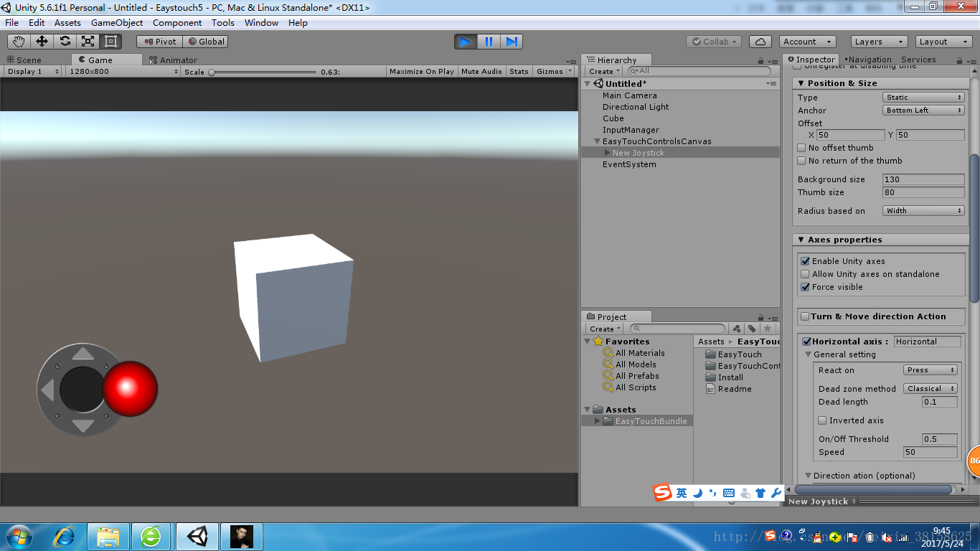The height and width of the screenshot is (551, 980).
Task: Pause the game with Pause button
Action: click(x=489, y=42)
